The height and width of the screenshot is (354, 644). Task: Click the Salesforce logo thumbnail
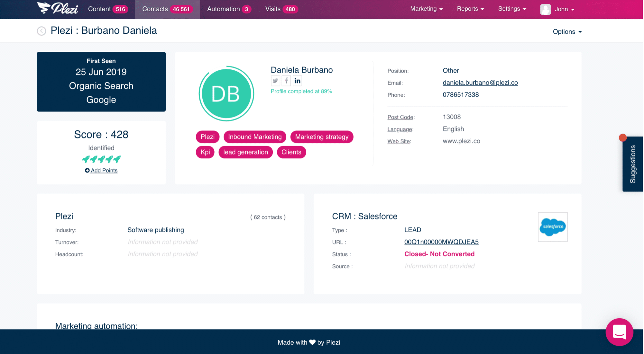pos(553,226)
